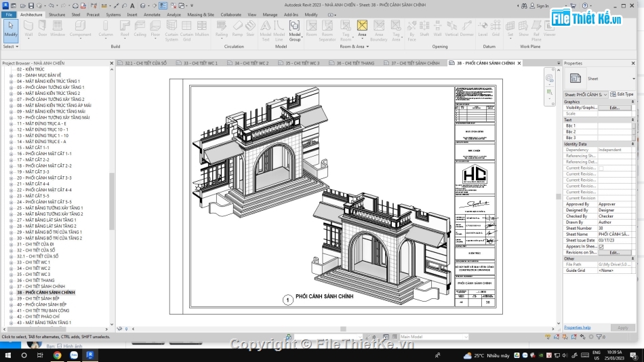This screenshot has width=644, height=362.
Task: Open the Windows Start menu
Action: tap(8, 355)
